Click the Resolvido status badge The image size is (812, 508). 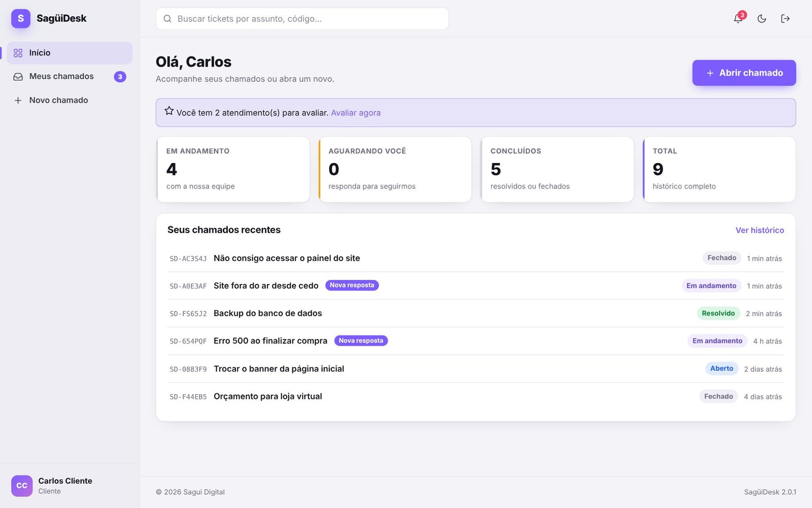[718, 313]
